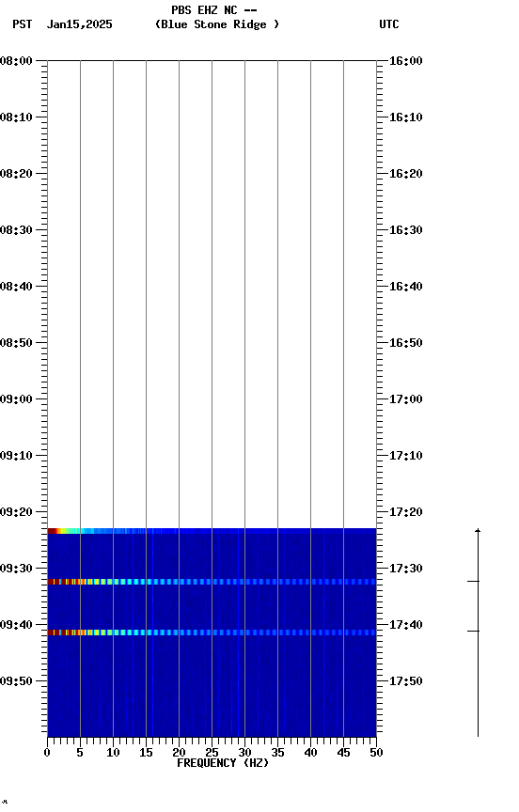
Task: Click the 16:00 UTC time label
Action: click(406, 61)
